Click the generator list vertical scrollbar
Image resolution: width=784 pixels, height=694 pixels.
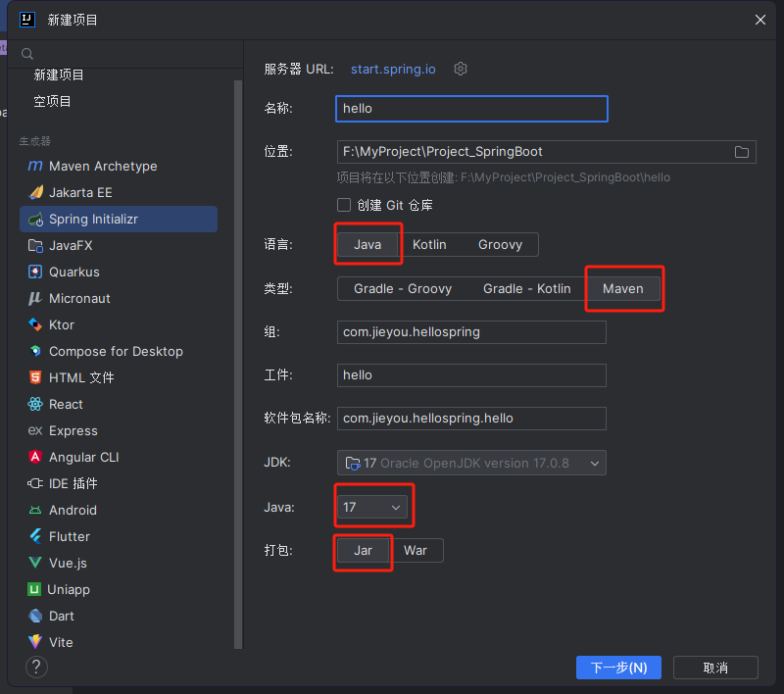pyautogui.click(x=238, y=364)
